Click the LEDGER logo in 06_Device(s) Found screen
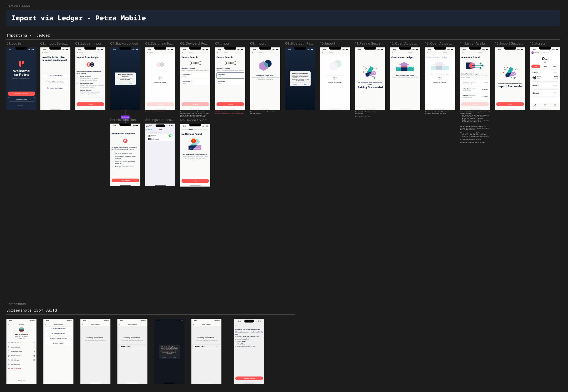 point(195,63)
